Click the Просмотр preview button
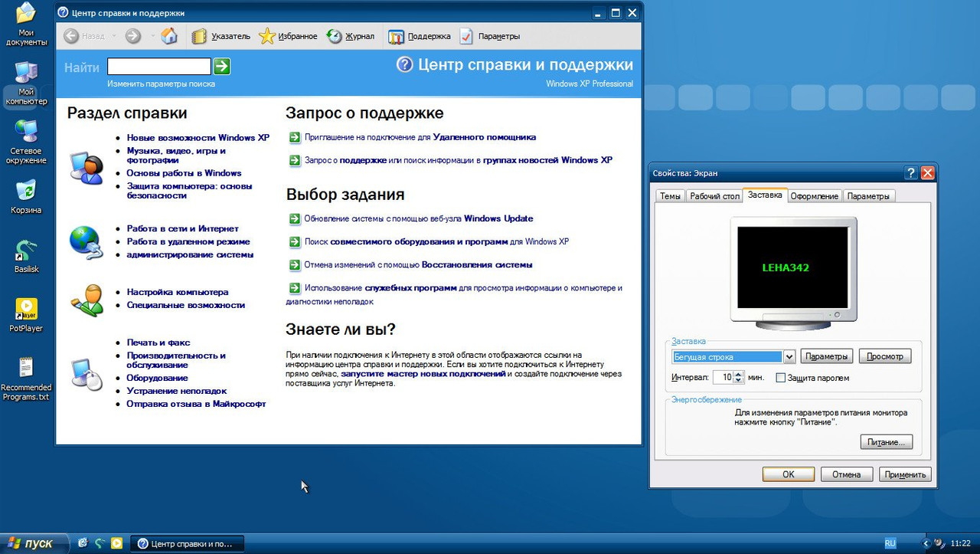Screen dimensions: 980x554 click(x=885, y=356)
